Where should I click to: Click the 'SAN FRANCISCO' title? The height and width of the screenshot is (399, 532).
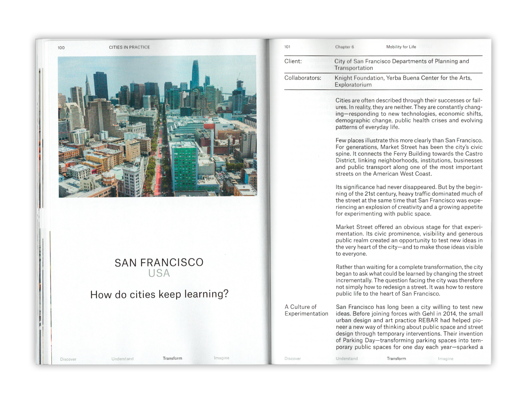(x=159, y=263)
